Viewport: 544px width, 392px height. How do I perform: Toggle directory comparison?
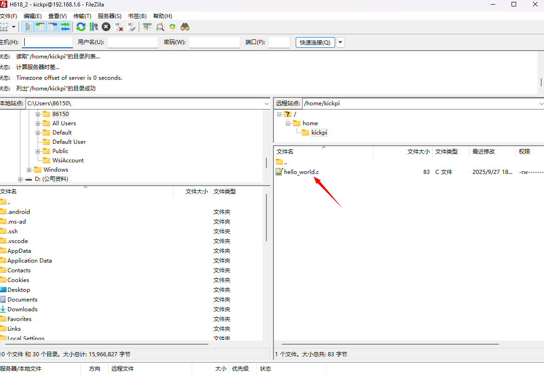click(160, 27)
